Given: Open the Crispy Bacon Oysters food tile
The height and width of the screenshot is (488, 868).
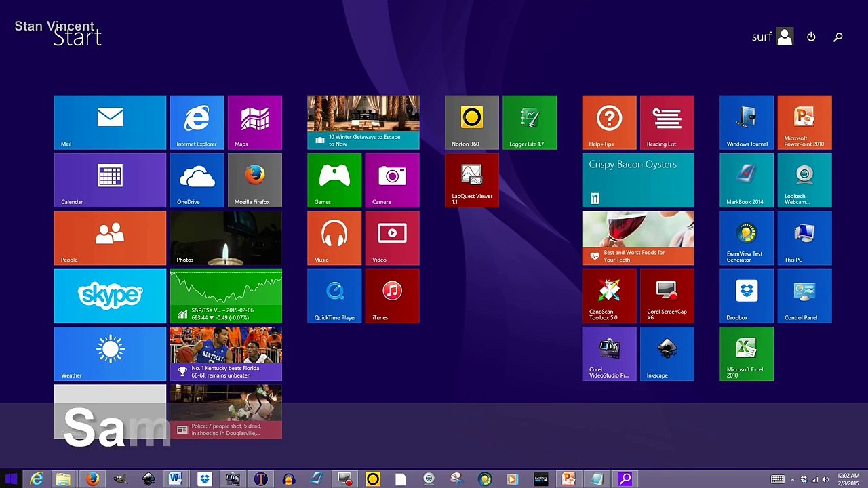Looking at the screenshot, I should coord(638,180).
